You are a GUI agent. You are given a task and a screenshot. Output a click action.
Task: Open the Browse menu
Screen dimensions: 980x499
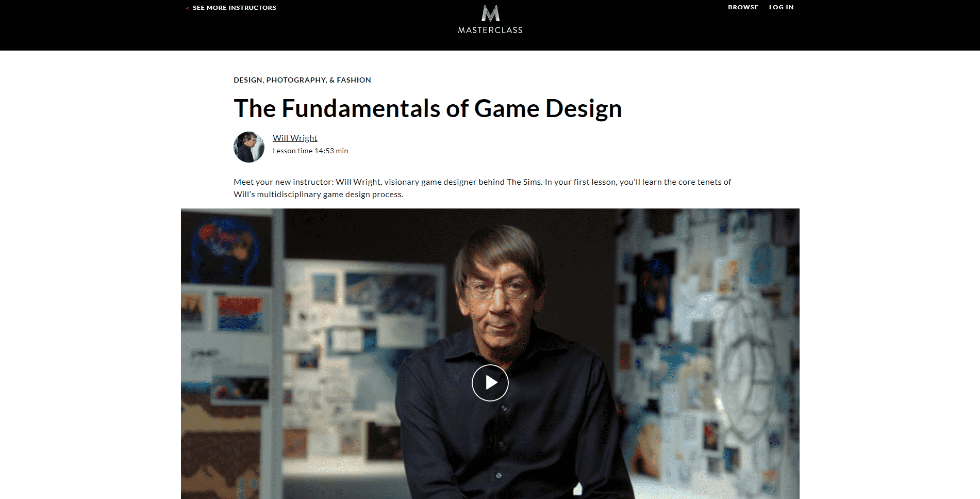(743, 7)
